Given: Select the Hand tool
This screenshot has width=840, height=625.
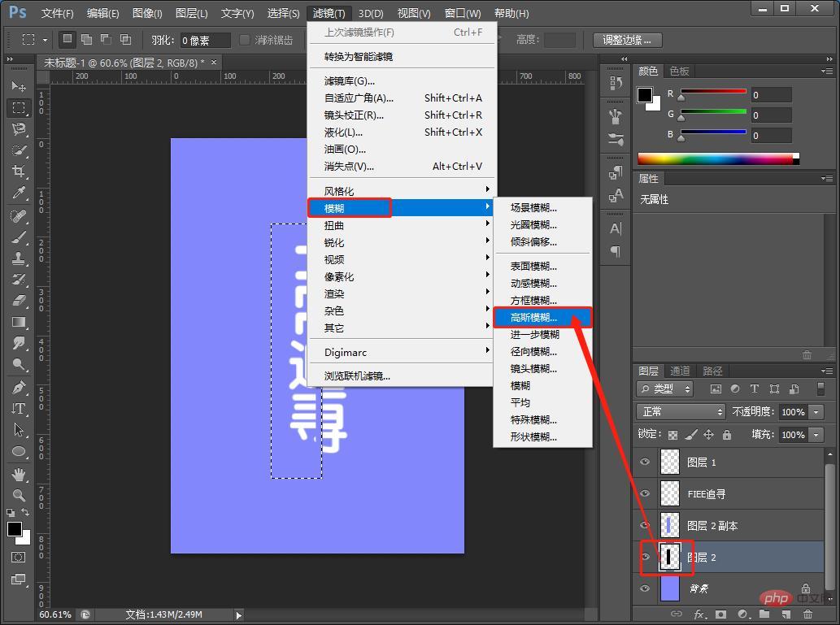Looking at the screenshot, I should click(19, 474).
